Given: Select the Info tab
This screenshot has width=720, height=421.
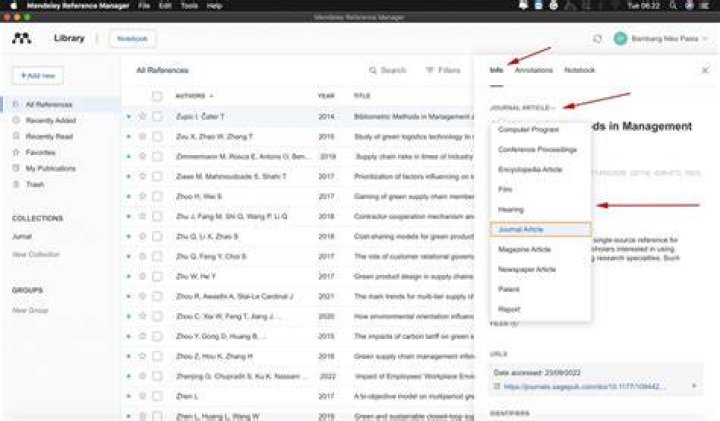Looking at the screenshot, I should [x=496, y=70].
